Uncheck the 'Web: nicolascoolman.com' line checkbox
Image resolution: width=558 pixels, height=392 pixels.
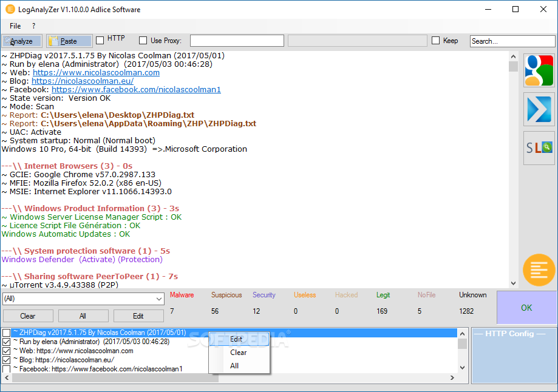(7, 351)
